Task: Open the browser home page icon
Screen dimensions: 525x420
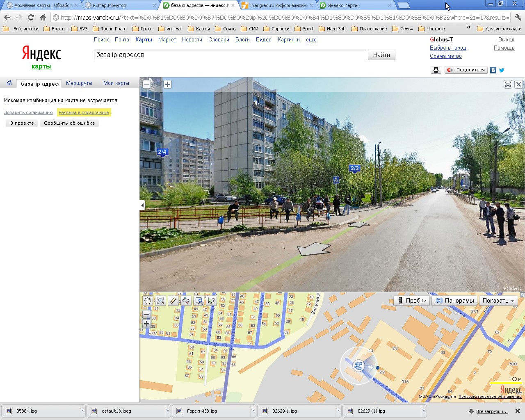Action: coord(43,17)
